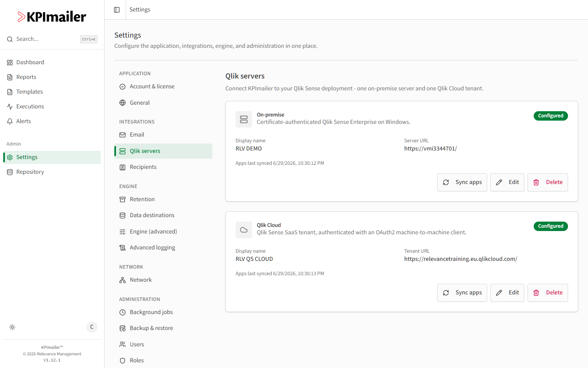This screenshot has width=588, height=368.
Task: Sync apps for the Qlik Cloud tenant
Action: (x=462, y=293)
